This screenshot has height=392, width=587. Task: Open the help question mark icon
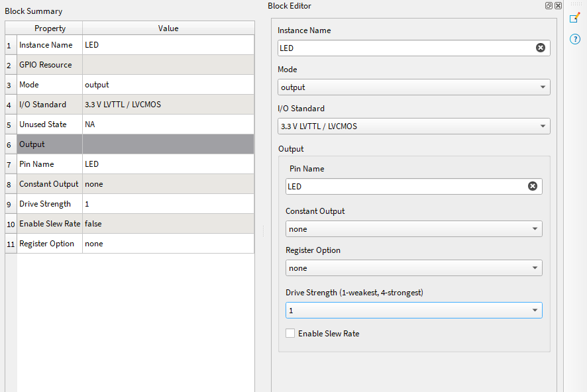[574, 39]
